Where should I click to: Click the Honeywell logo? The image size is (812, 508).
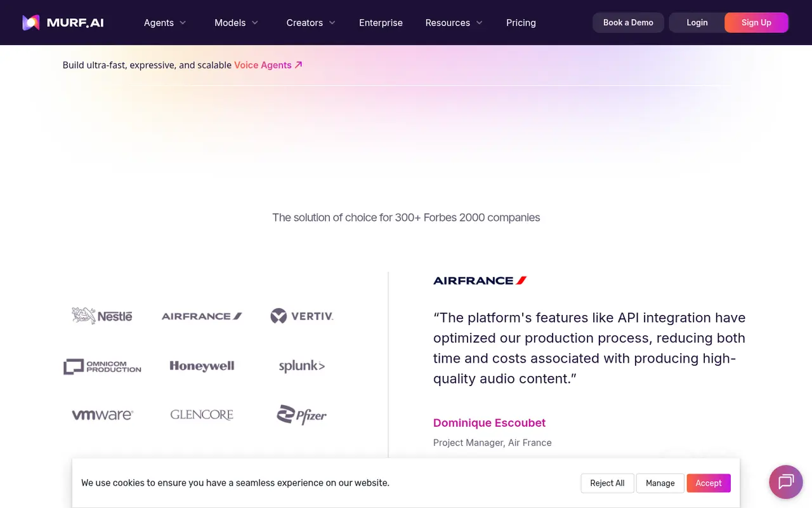point(202,366)
